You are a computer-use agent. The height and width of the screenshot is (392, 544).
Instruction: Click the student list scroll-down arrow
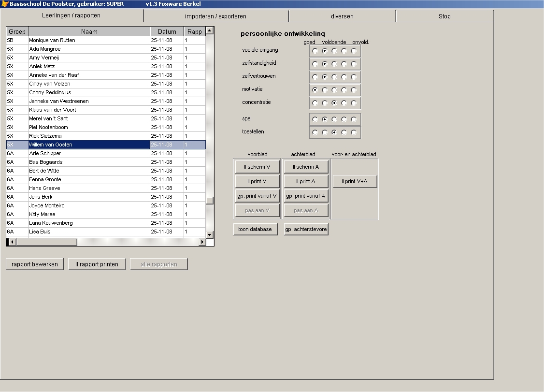(x=210, y=234)
